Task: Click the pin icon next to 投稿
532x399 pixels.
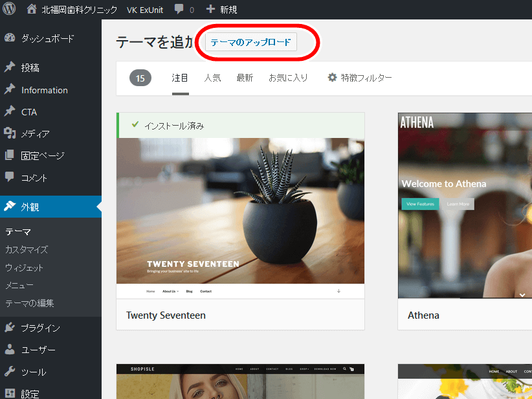Action: (10, 67)
